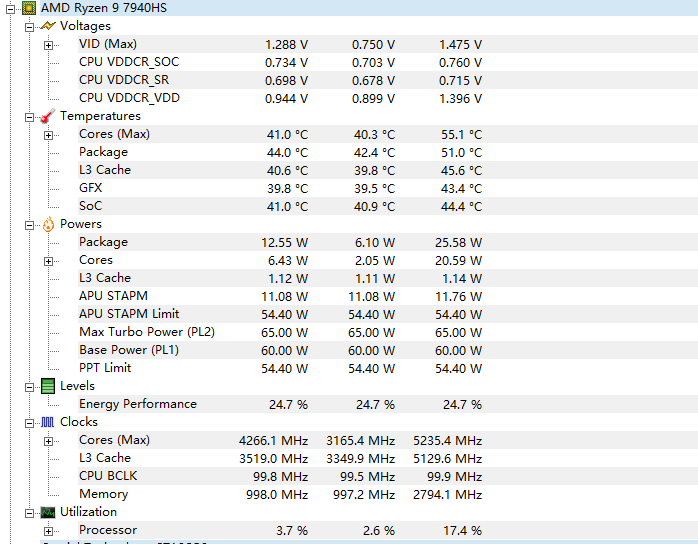Click the Voltages lightning bolt icon
Screen dimensions: 698x544
point(48,26)
